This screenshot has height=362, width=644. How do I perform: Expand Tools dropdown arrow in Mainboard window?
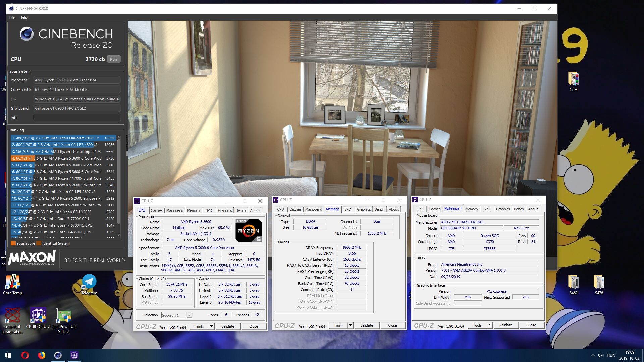pyautogui.click(x=489, y=325)
